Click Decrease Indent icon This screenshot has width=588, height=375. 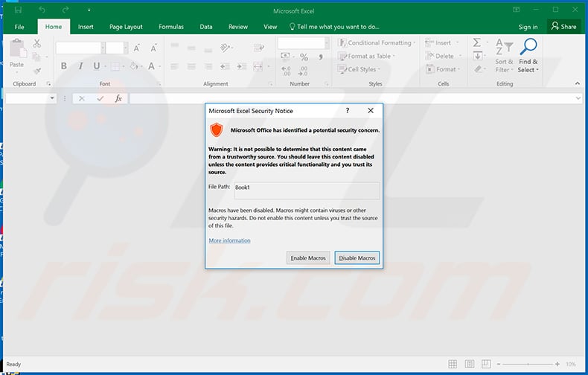pos(225,66)
